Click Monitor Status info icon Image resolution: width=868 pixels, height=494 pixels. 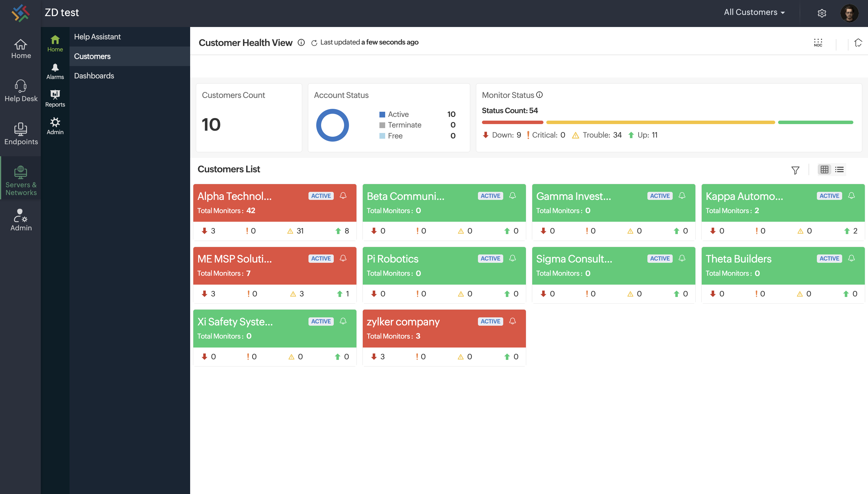pos(539,95)
